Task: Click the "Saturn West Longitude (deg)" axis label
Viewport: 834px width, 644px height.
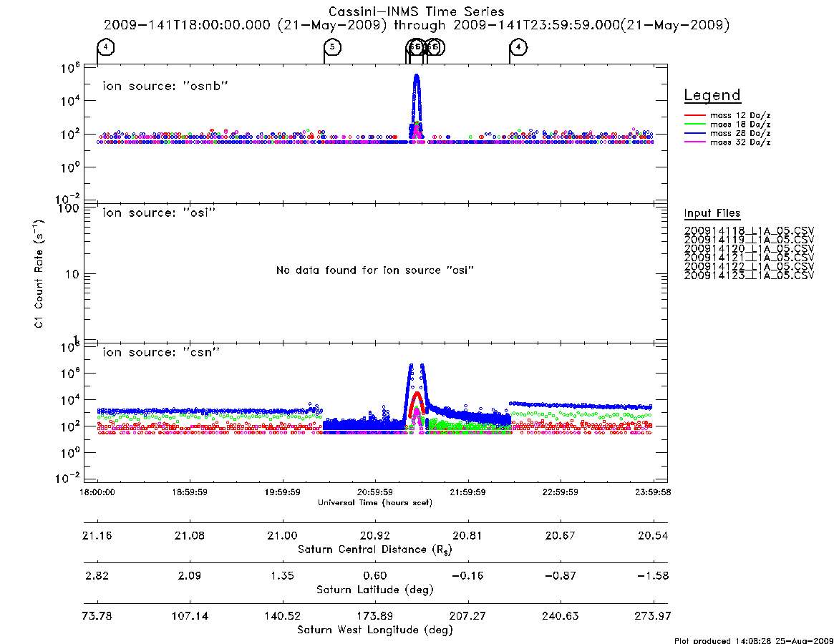Action: (375, 630)
